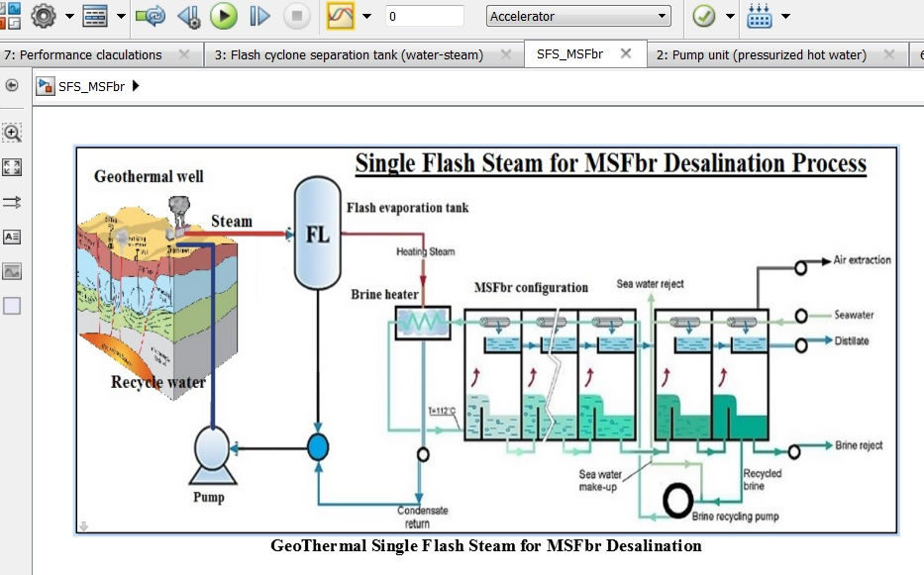Image resolution: width=924 pixels, height=575 pixels.
Task: Click the FL flash evaporation tank
Action: point(318,234)
